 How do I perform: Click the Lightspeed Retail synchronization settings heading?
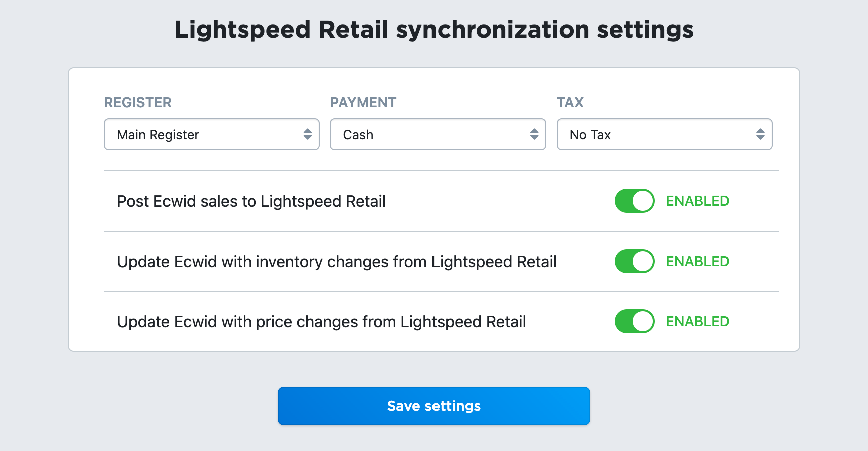tap(434, 30)
